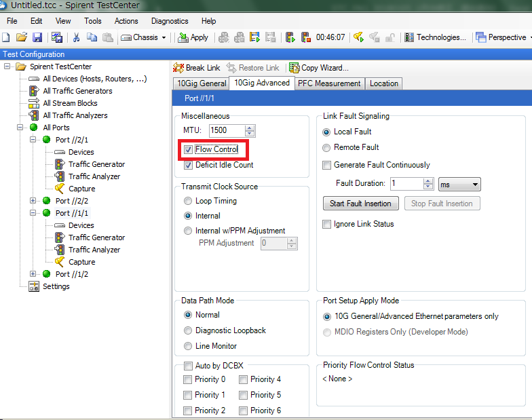Viewport: 532px width, 420px height.
Task: Click the All Traffic Analyzers icon
Action: [x=34, y=115]
